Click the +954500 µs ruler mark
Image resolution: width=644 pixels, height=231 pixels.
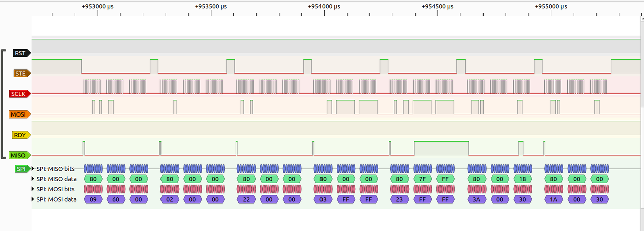coord(437,7)
